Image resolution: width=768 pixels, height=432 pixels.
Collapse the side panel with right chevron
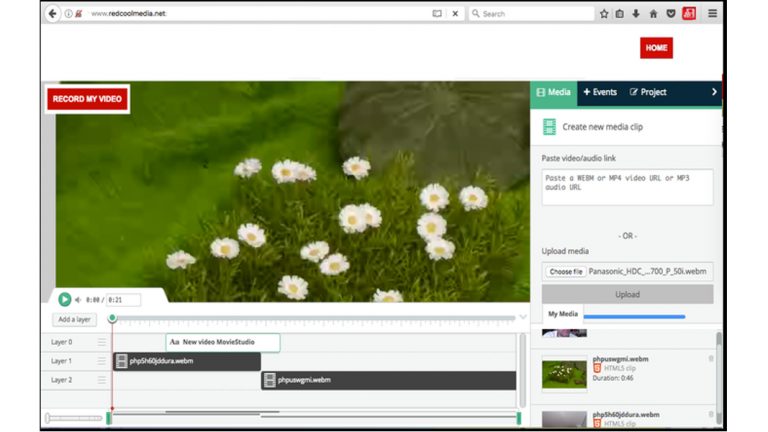click(x=714, y=92)
